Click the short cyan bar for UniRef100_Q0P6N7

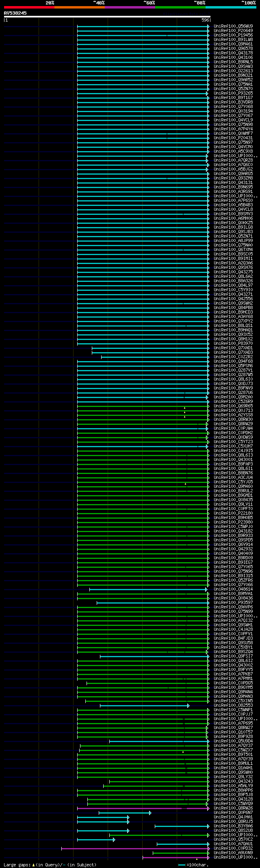coord(125,813)
